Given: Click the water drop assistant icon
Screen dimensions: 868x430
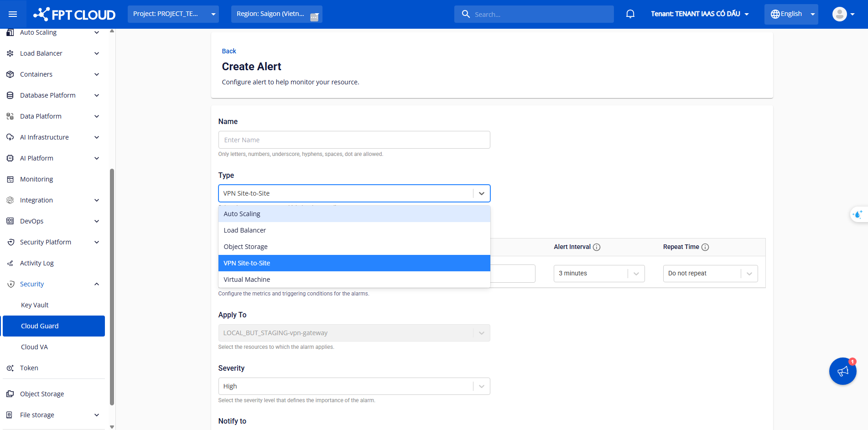Looking at the screenshot, I should pyautogui.click(x=858, y=214).
